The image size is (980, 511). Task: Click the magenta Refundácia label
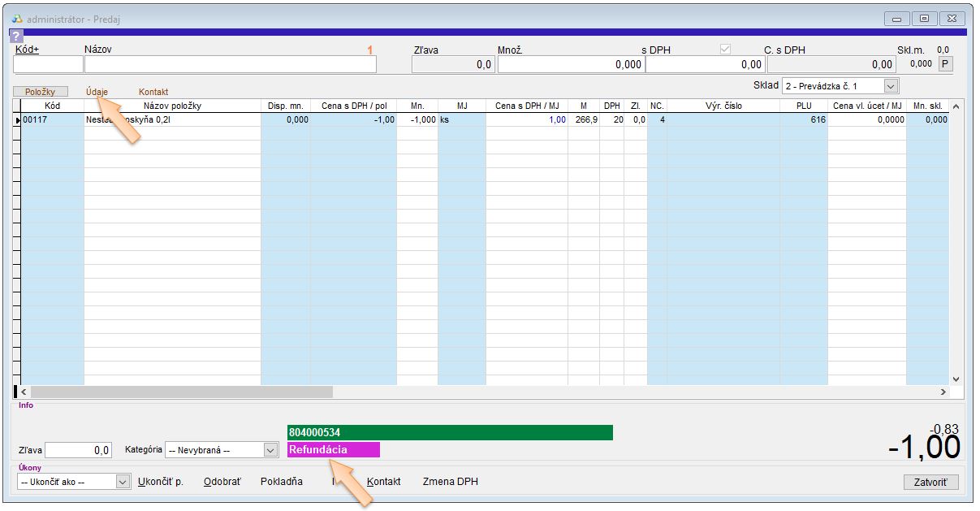[x=333, y=450]
